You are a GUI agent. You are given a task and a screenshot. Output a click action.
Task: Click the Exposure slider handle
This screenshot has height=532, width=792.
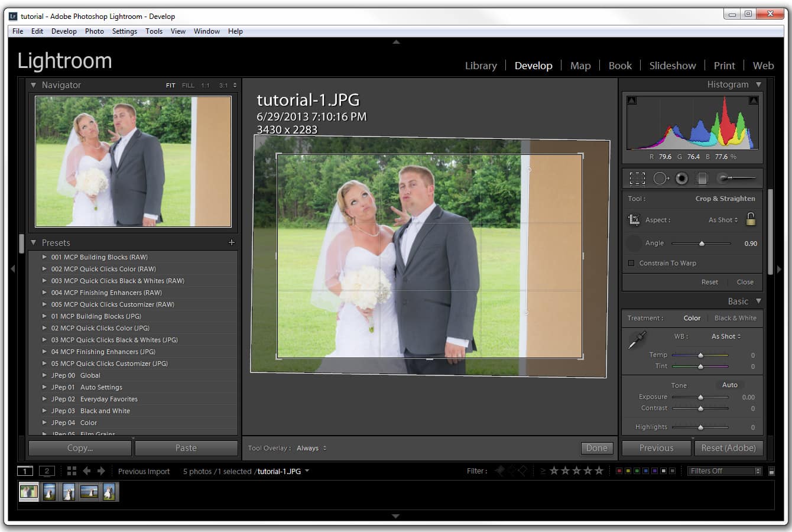pyautogui.click(x=701, y=397)
